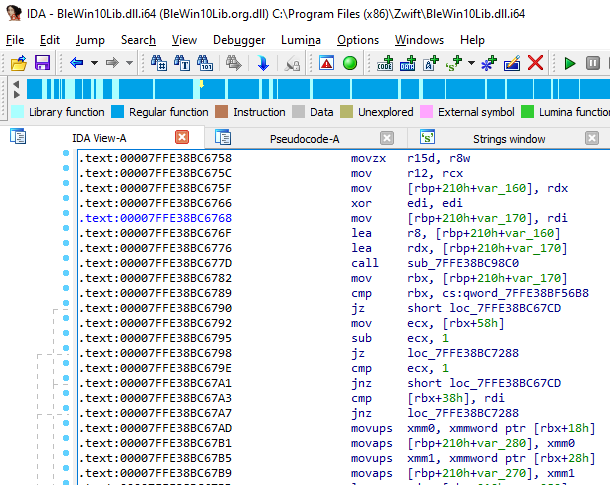The image size is (610, 485).
Task: Open the back-history dropdown arrow
Action: click(94, 63)
